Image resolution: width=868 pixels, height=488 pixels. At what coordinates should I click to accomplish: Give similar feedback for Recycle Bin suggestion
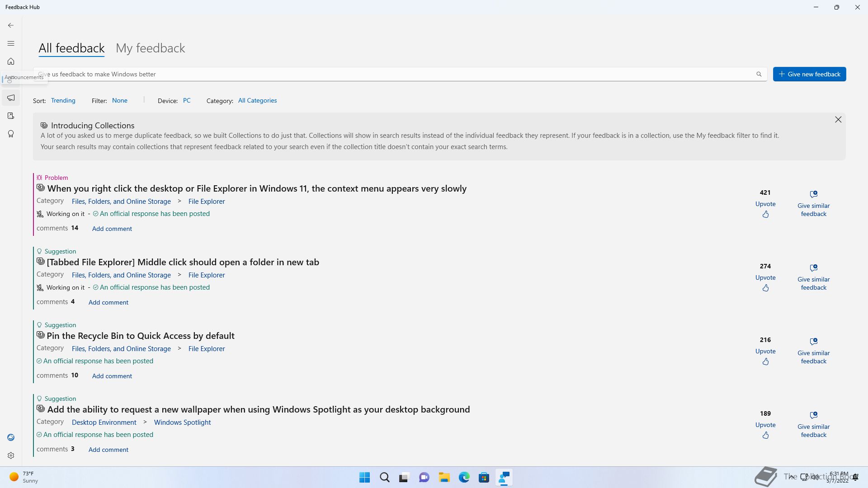814,351
